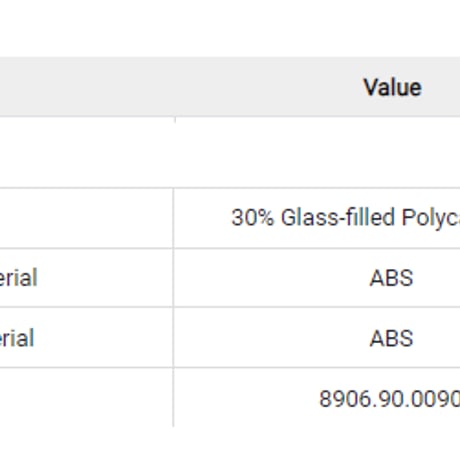The image size is (460, 460).
Task: Click the Value column header
Action: point(392,87)
